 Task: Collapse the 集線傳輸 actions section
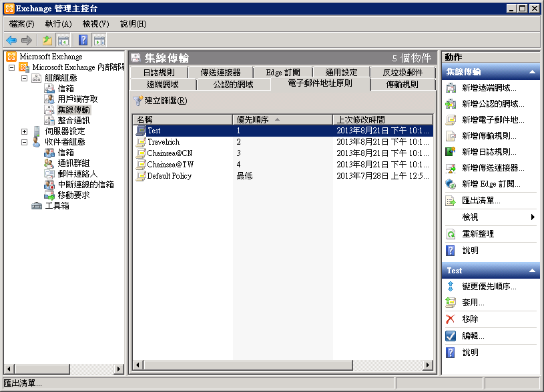click(532, 72)
